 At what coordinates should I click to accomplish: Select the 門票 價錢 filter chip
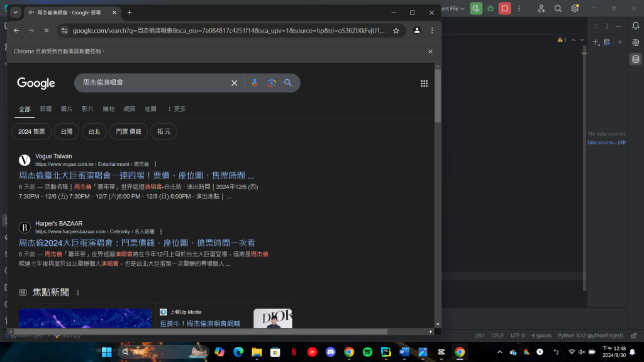point(128,131)
